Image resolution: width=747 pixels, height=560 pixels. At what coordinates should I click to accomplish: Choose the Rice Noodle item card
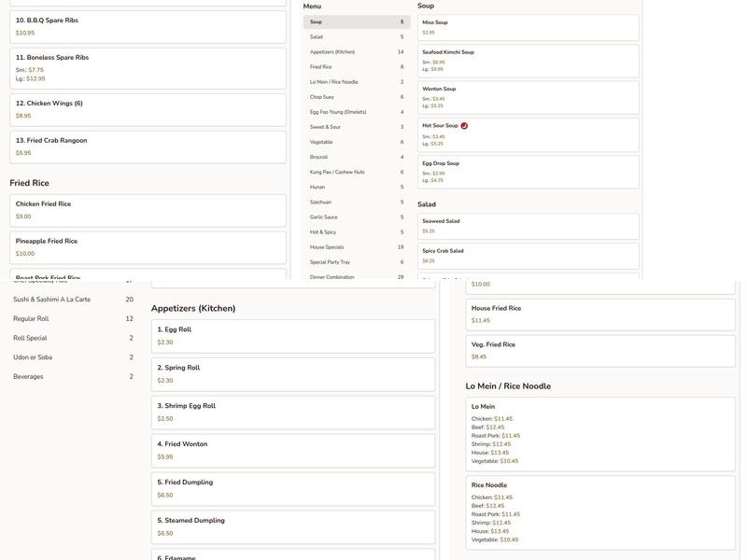[x=599, y=512]
